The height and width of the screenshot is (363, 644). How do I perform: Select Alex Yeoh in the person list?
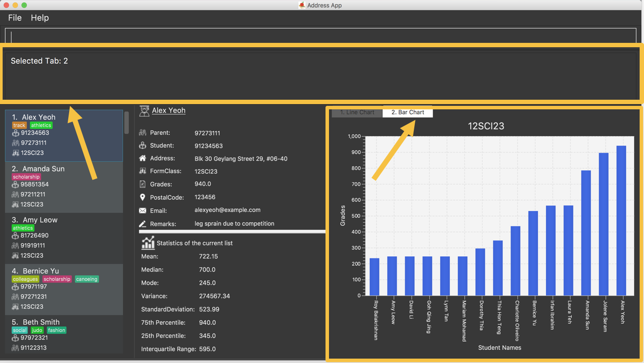(64, 136)
